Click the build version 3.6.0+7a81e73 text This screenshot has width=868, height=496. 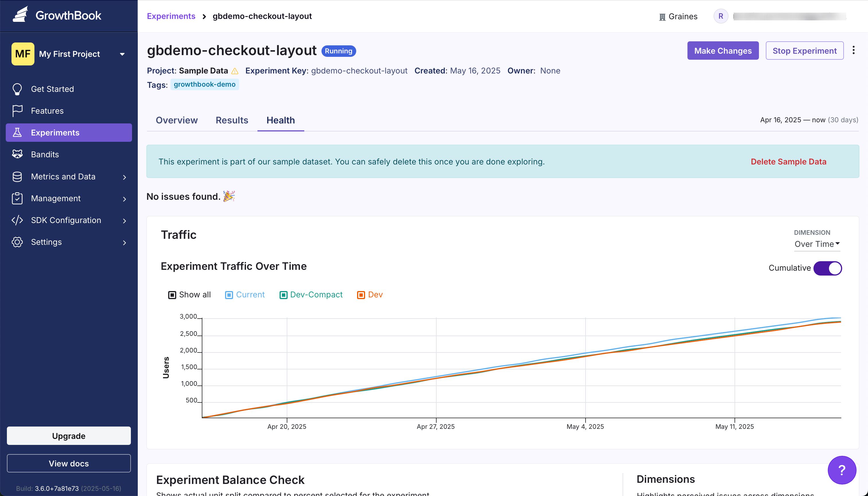click(57, 488)
